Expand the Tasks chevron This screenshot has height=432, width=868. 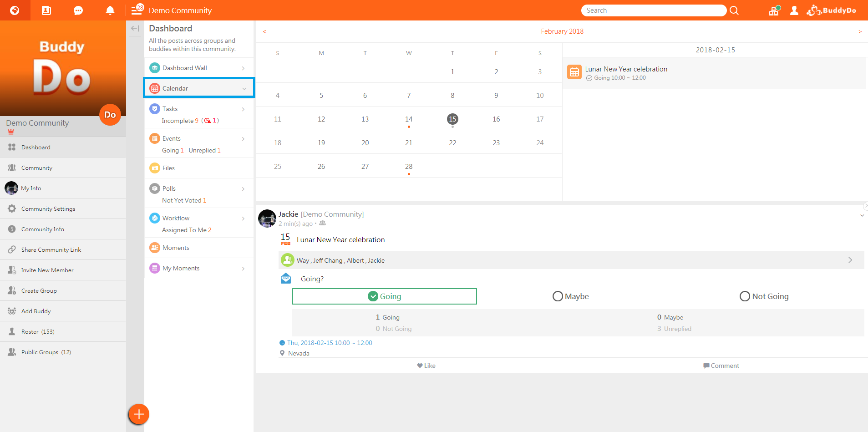tap(244, 109)
